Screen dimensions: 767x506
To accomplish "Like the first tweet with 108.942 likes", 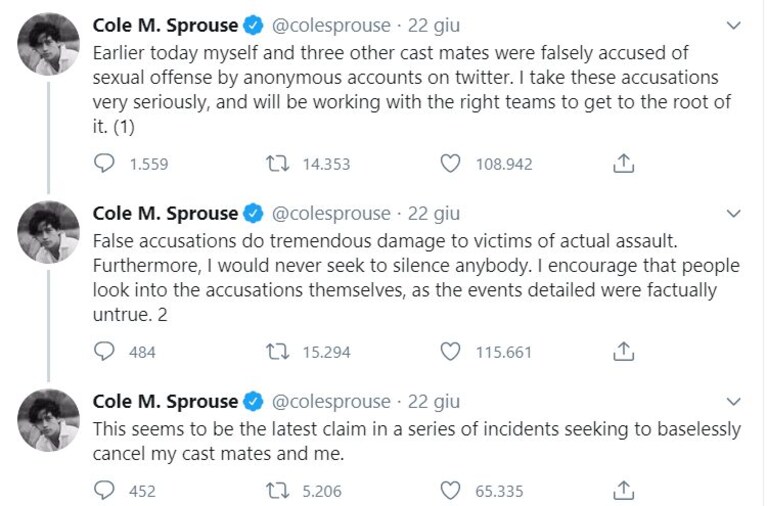I will click(x=450, y=163).
